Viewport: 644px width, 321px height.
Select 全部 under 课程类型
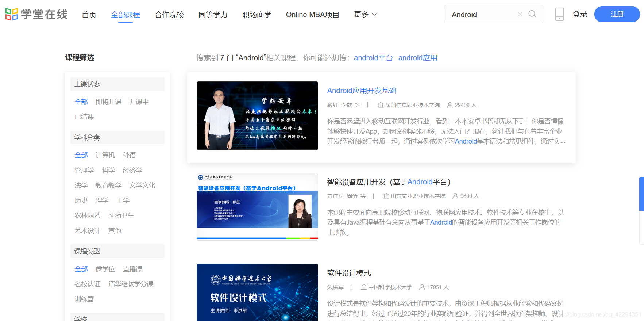coord(81,269)
